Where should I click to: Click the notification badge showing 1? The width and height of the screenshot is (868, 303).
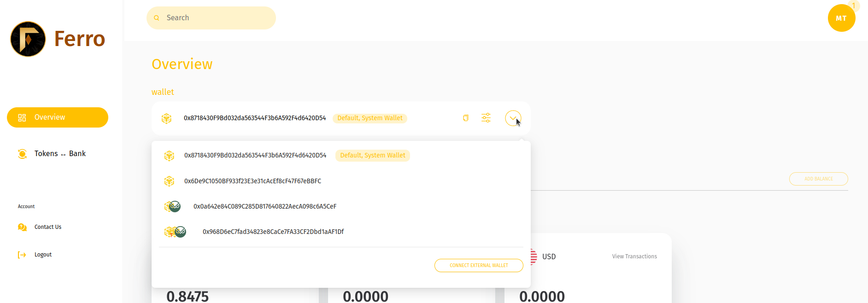pyautogui.click(x=854, y=6)
